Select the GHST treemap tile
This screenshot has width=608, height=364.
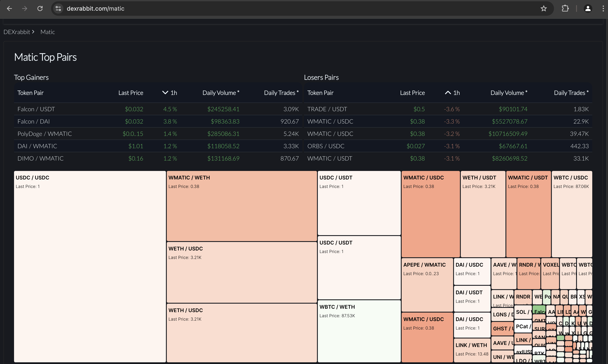click(x=502, y=329)
